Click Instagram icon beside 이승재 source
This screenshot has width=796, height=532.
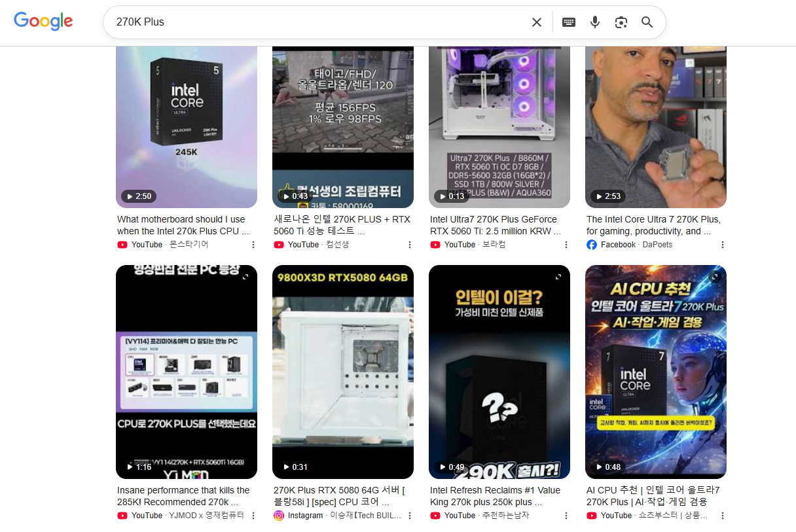click(279, 516)
